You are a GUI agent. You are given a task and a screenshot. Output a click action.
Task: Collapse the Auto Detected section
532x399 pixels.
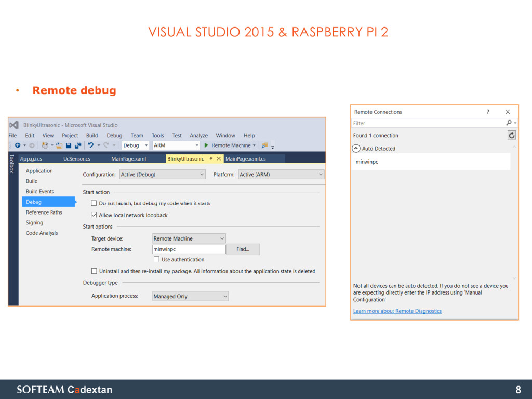click(356, 148)
